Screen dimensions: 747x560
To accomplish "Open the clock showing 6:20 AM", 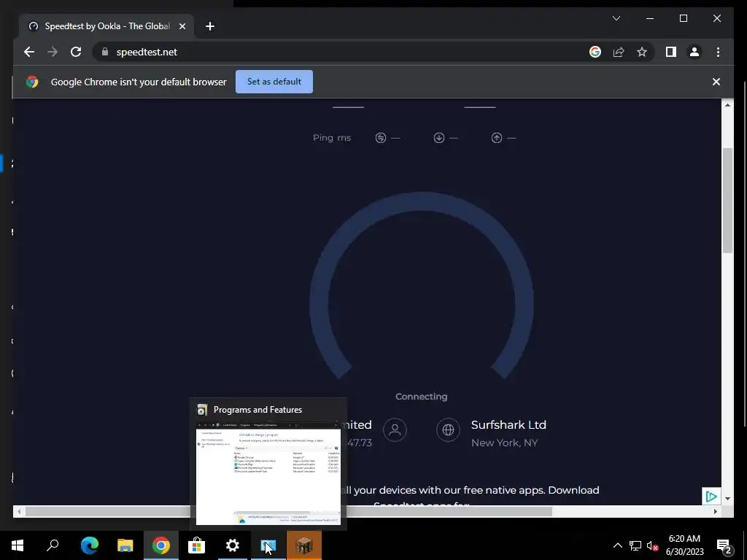I will [x=684, y=545].
